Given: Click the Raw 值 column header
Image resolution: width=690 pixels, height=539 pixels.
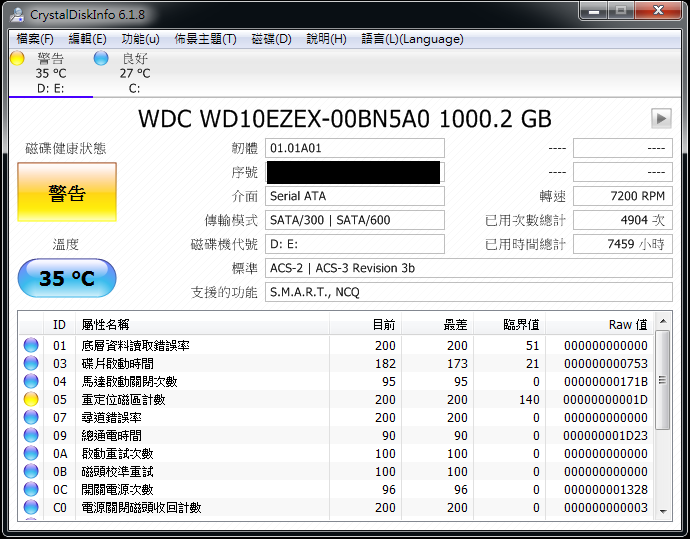Looking at the screenshot, I should click(600, 325).
